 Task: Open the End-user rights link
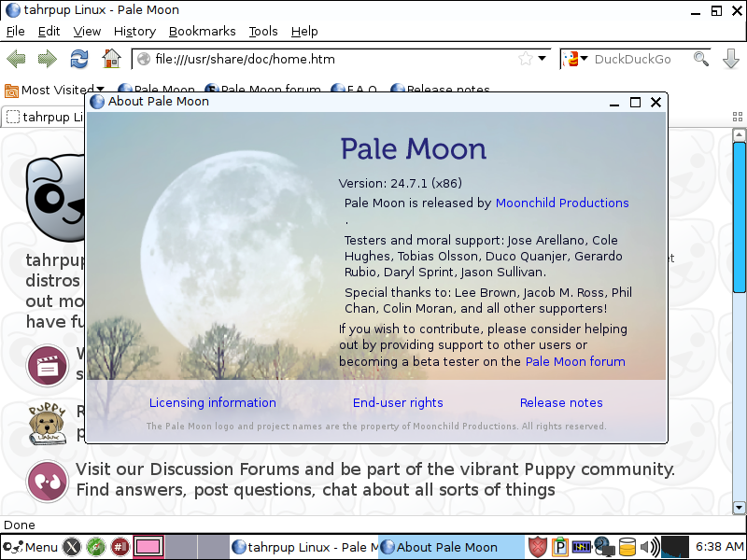point(398,403)
